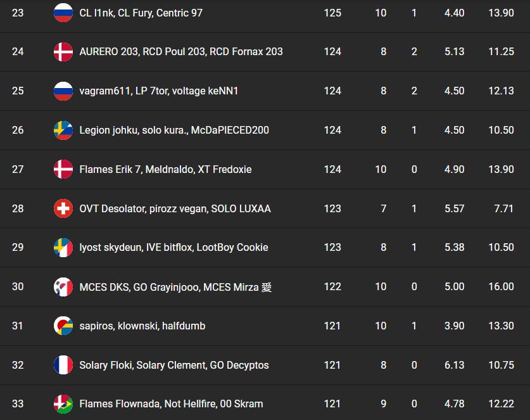Image resolution: width=530 pixels, height=420 pixels.
Task: Click rank number 30 in the leaderboard
Action: tap(18, 287)
